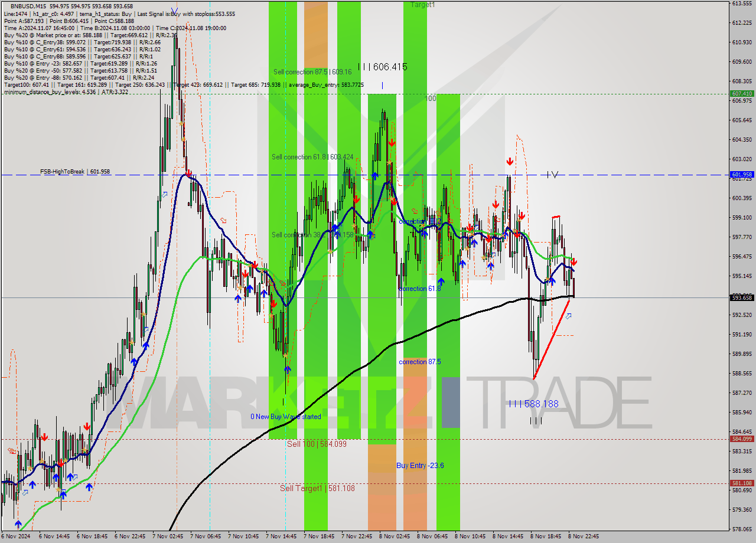This screenshot has height=543, width=756.
Task: Click the blue 601.958 price tag
Action: 742,175
